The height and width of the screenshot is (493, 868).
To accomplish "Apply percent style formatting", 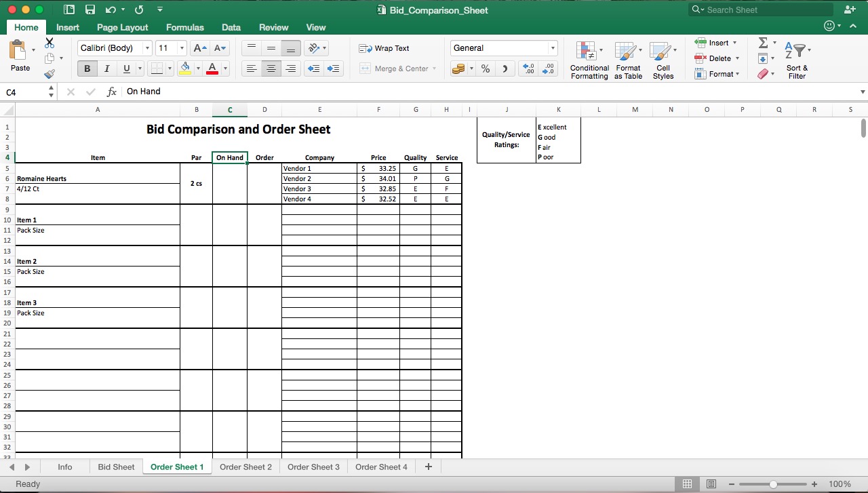I will pos(486,68).
